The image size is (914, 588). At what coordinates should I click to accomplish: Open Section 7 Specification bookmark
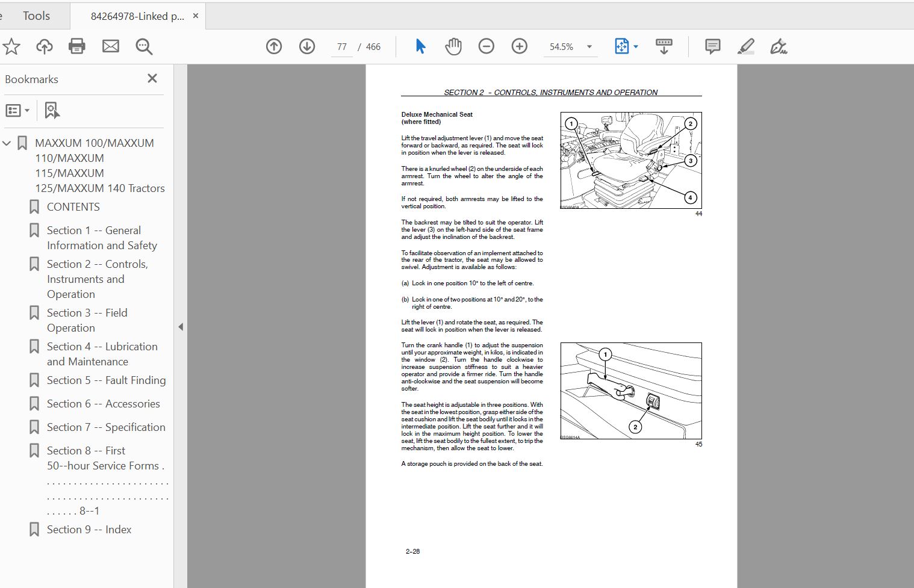106,427
